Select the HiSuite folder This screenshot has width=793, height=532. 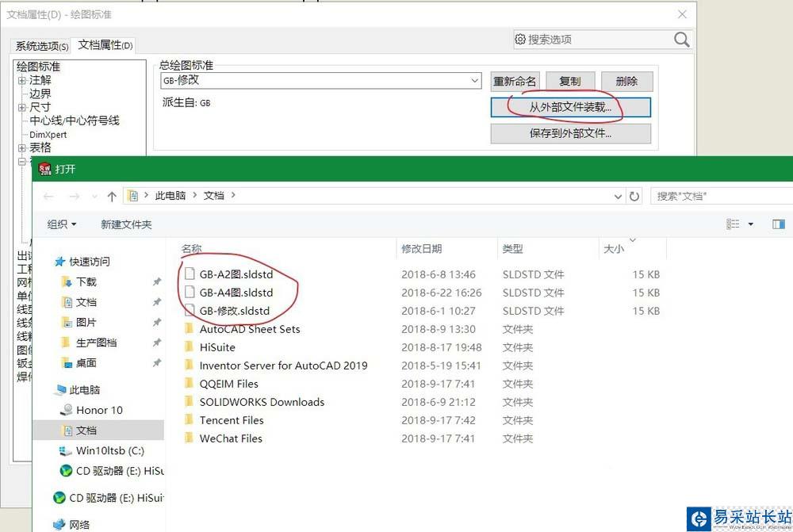point(217,347)
